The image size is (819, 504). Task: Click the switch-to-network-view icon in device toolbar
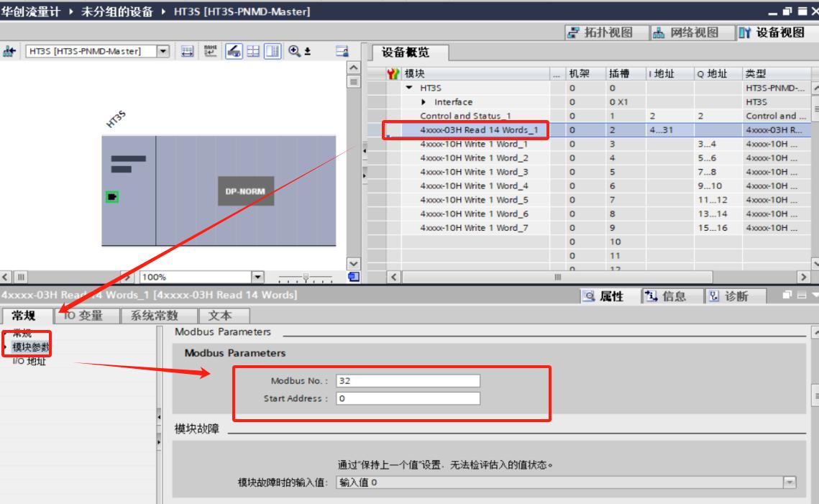tap(9, 51)
